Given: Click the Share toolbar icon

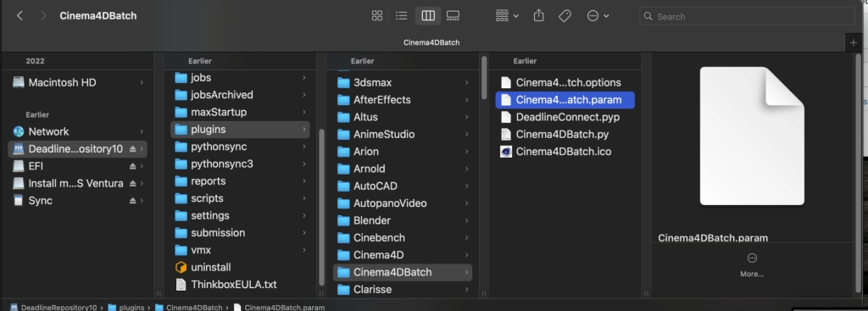Looking at the screenshot, I should point(538,16).
